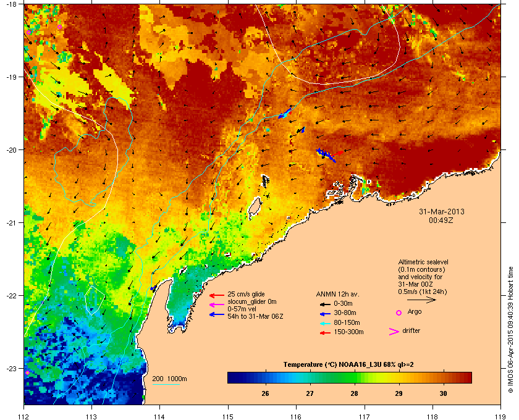Click the 0.5m/s (1kt 24h) text
Image resolution: width=519 pixels, height=420 pixels.
423,292
